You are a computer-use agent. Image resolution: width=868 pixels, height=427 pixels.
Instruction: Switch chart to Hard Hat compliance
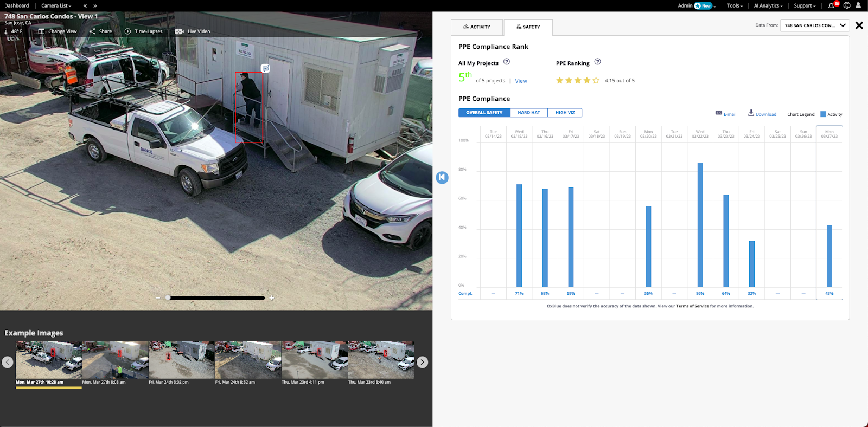click(528, 113)
